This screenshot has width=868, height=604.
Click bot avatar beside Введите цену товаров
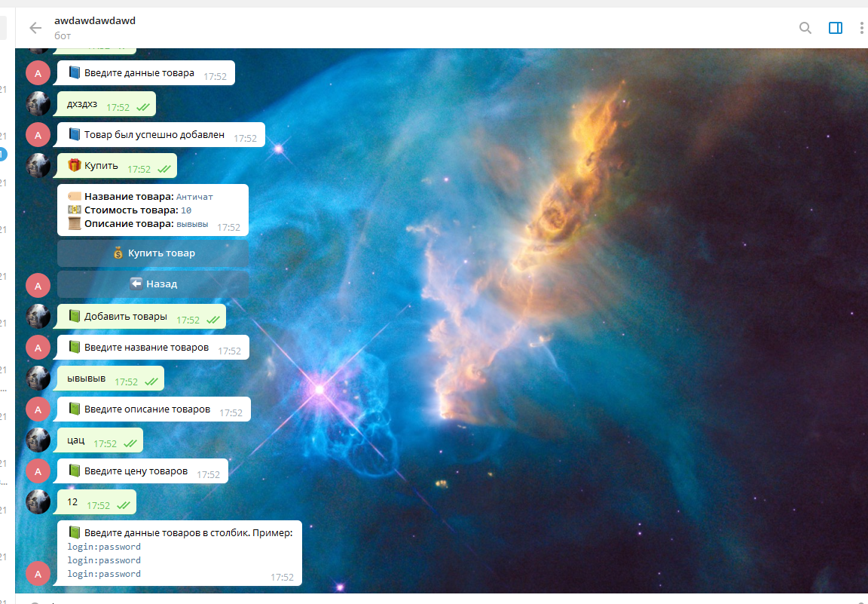[x=38, y=471]
